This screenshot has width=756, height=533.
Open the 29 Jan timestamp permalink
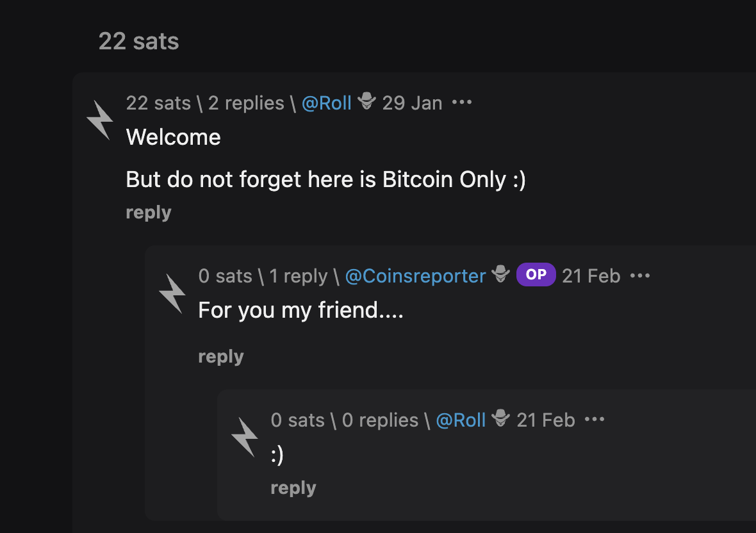coord(412,103)
